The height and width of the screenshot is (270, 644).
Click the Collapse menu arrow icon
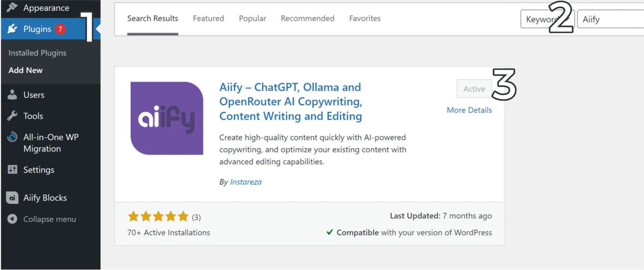coord(12,219)
